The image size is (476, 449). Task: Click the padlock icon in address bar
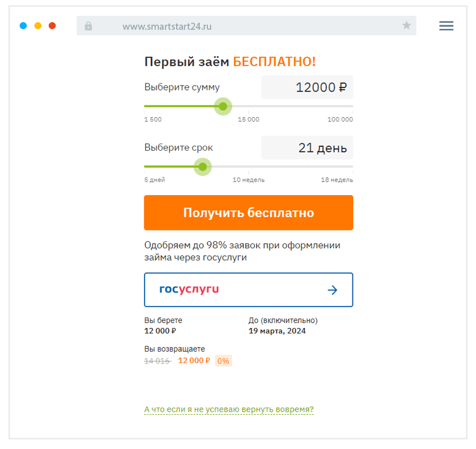88,26
